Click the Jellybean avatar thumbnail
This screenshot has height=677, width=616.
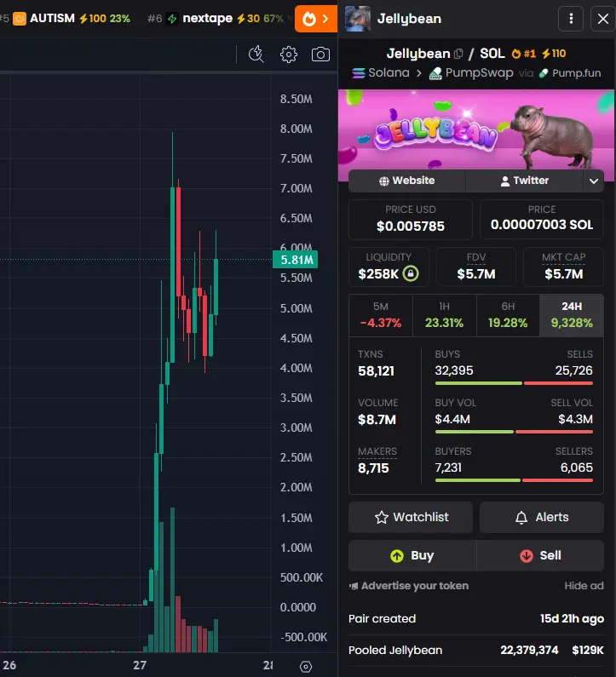(358, 19)
